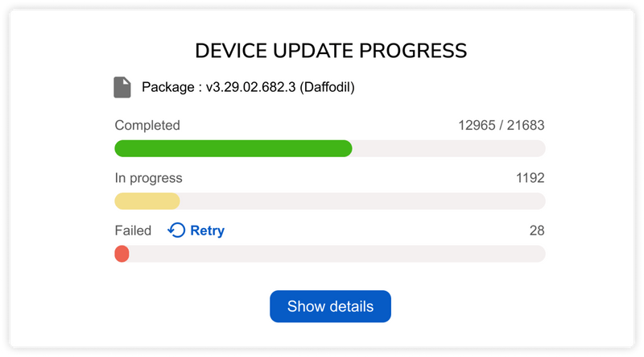
Task: Click the package file icon
Action: point(122,87)
